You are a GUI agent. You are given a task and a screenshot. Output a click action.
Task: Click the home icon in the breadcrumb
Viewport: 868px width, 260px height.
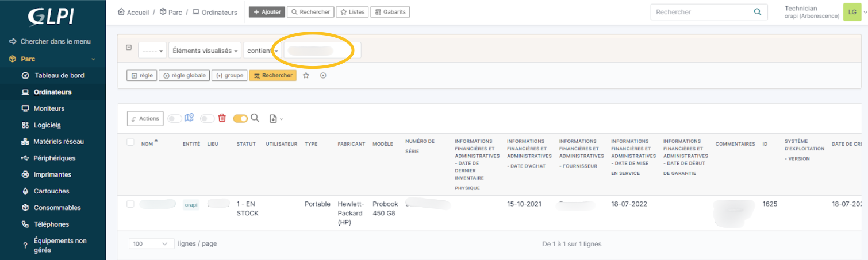(121, 12)
